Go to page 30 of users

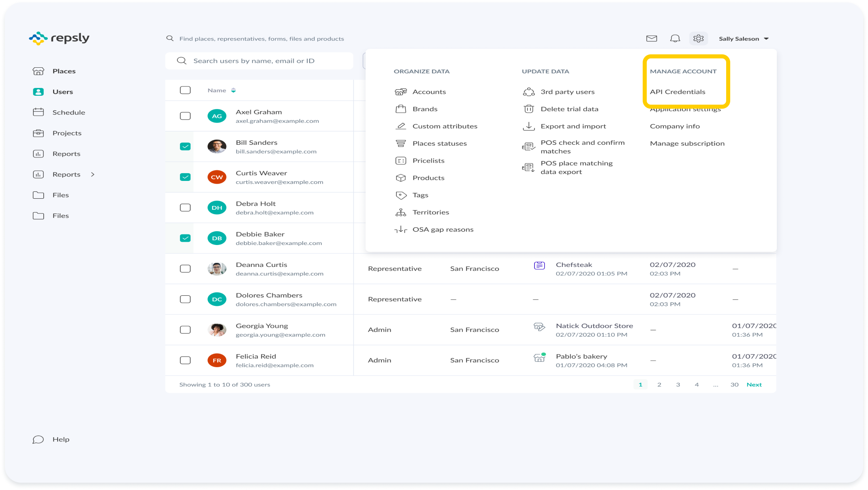point(734,385)
